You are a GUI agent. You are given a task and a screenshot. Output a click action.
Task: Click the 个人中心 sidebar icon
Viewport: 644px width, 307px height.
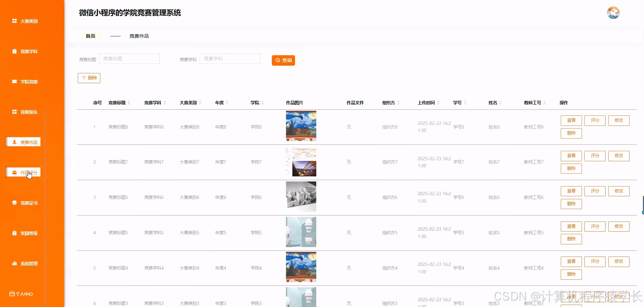click(12, 294)
